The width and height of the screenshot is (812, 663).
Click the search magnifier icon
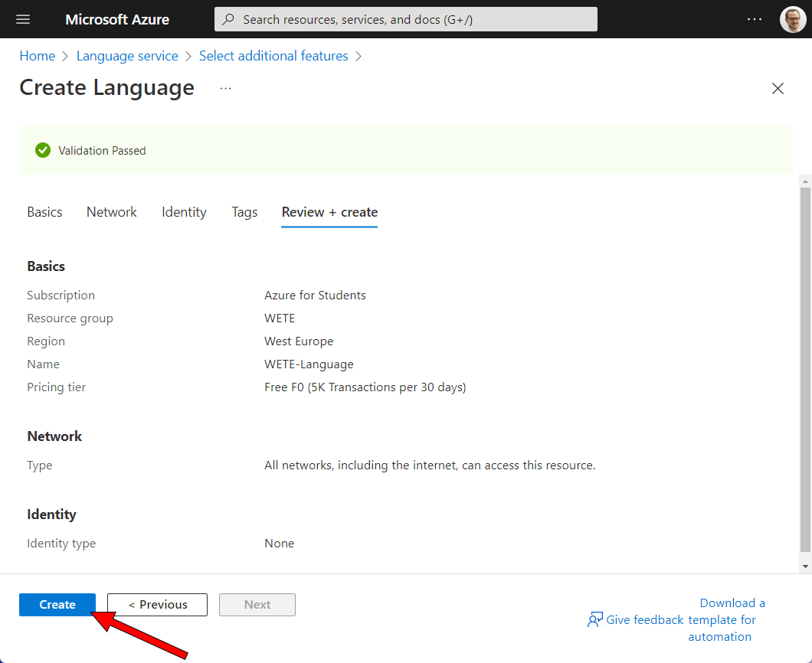tap(228, 19)
